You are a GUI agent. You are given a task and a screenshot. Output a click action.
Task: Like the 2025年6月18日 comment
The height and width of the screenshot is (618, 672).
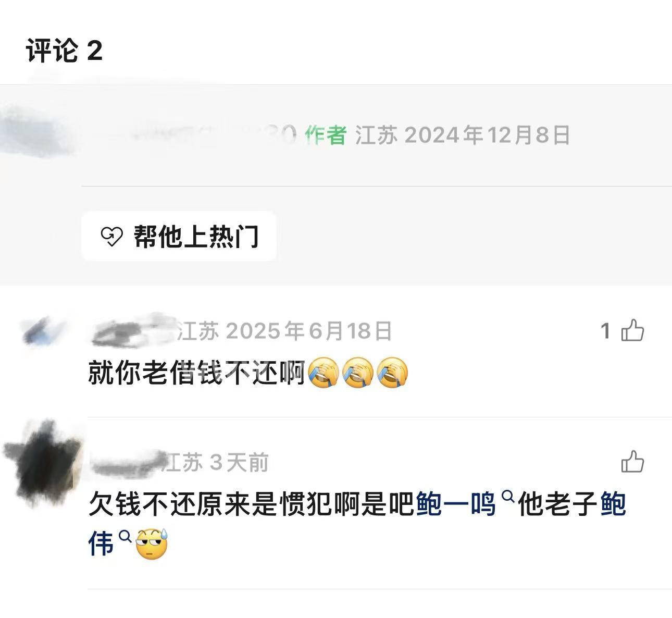[632, 330]
